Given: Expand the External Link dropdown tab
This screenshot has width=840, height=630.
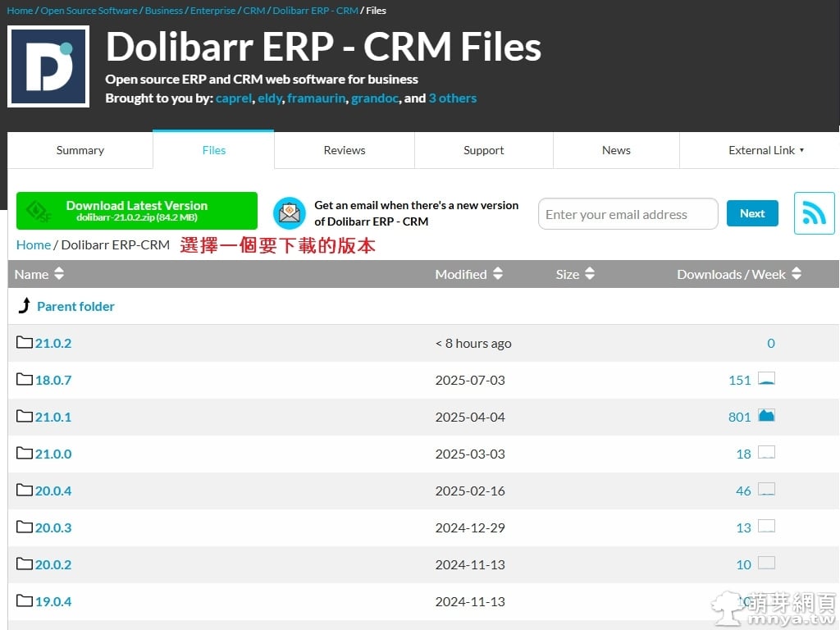Looking at the screenshot, I should pyautogui.click(x=766, y=150).
